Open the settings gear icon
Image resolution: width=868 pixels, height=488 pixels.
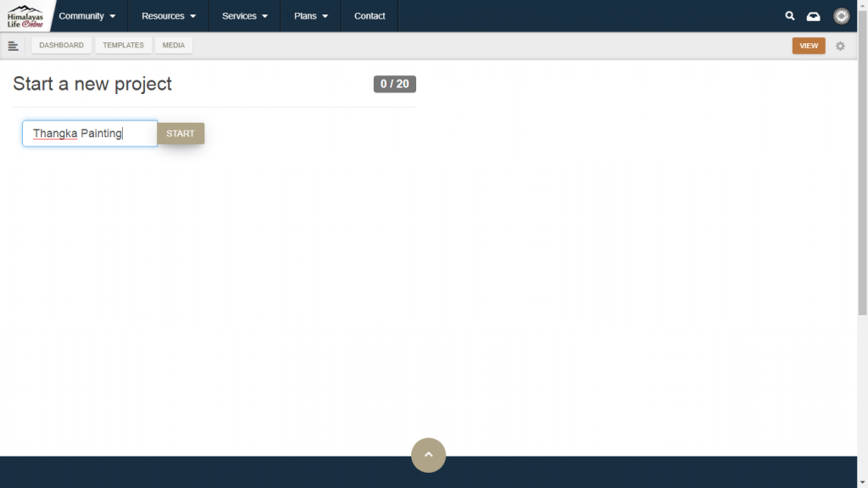[x=840, y=46]
